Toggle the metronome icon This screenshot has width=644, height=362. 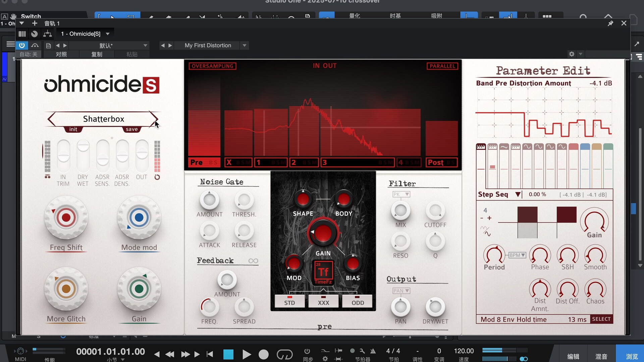[x=373, y=351]
